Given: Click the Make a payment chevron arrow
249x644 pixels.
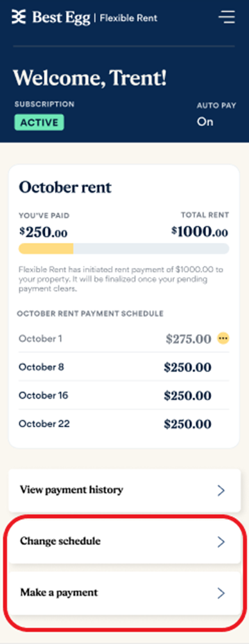Looking at the screenshot, I should pos(221,593).
